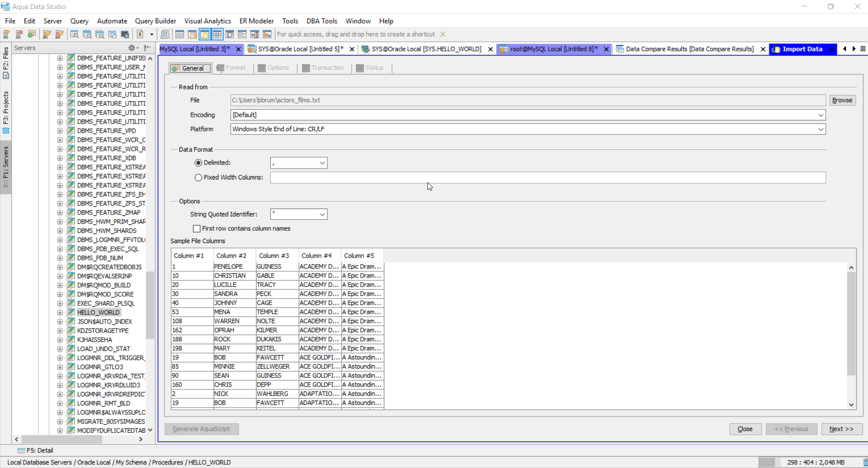Click the Servers tree horizontal scrollbar

[x=61, y=439]
